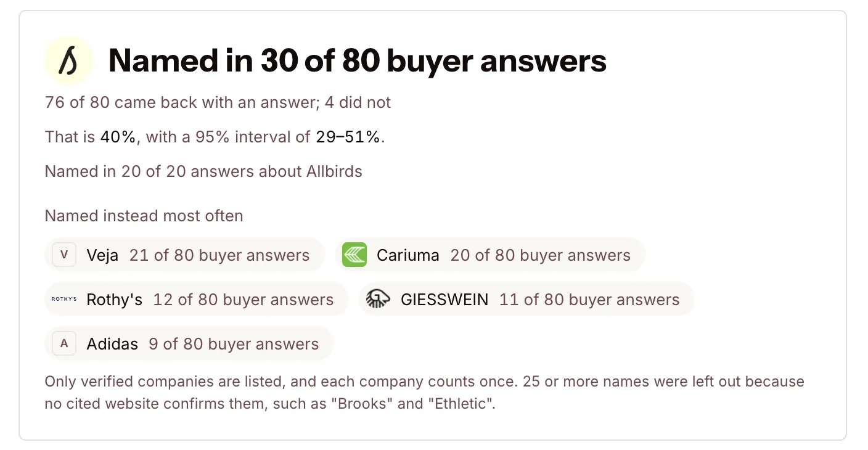Screen dimensions: 868x450
Task: Select the GIESSWEIN company name
Action: [x=444, y=300]
